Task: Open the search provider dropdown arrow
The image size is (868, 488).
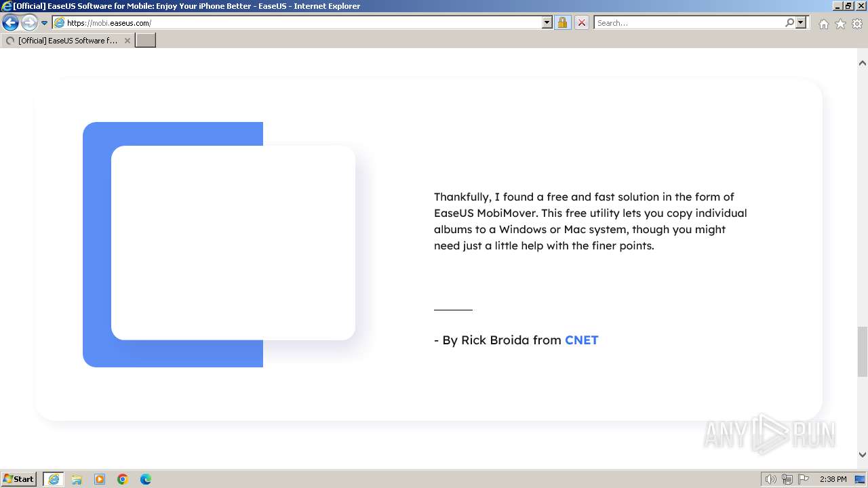Action: tap(801, 23)
